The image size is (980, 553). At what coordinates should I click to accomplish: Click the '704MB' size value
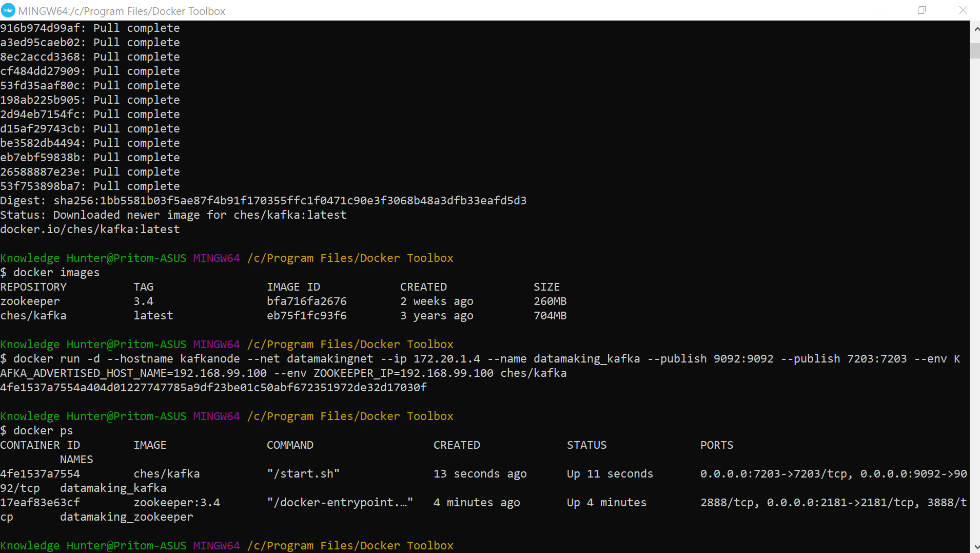tap(550, 316)
